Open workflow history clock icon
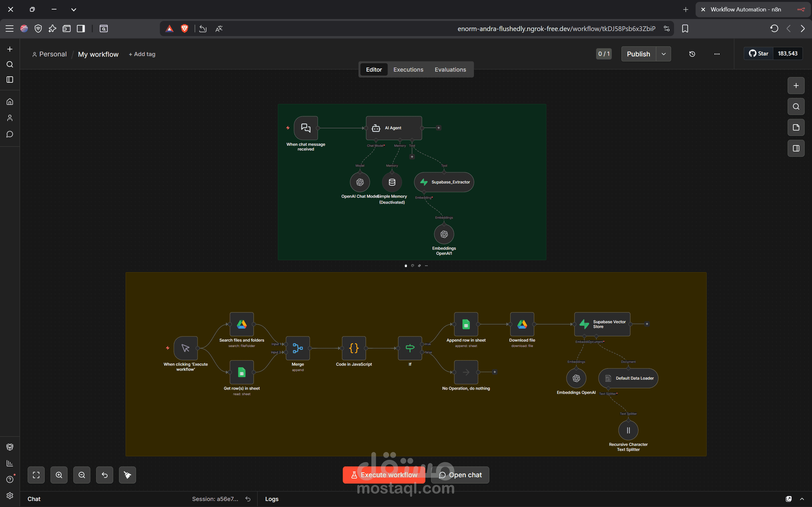812x507 pixels. [692, 54]
